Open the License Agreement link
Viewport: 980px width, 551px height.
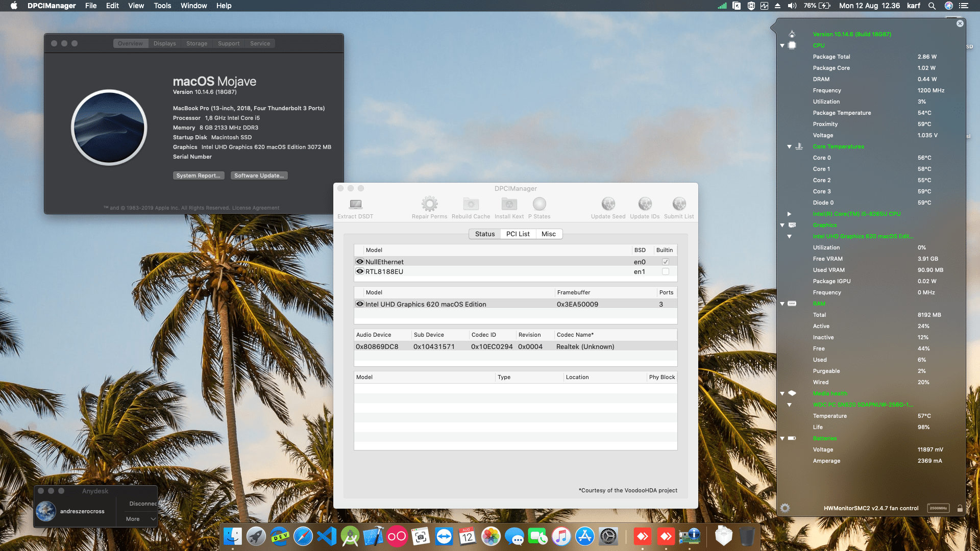click(x=256, y=208)
